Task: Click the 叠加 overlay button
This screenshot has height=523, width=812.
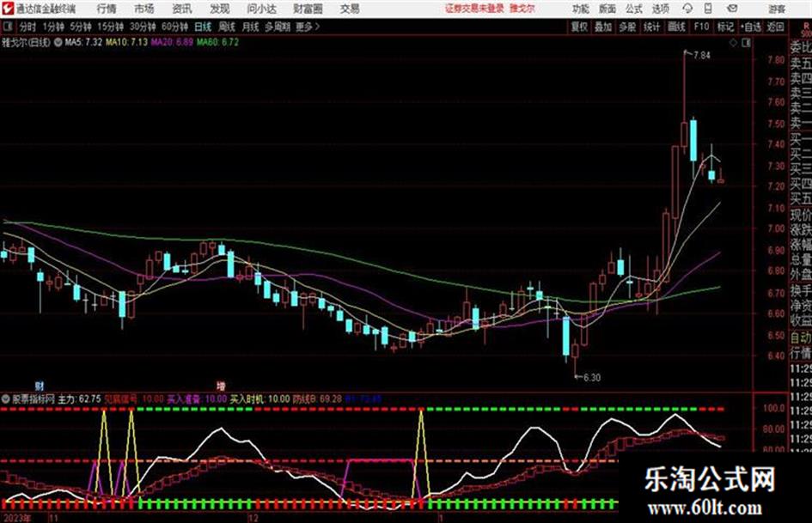Action: pos(603,27)
